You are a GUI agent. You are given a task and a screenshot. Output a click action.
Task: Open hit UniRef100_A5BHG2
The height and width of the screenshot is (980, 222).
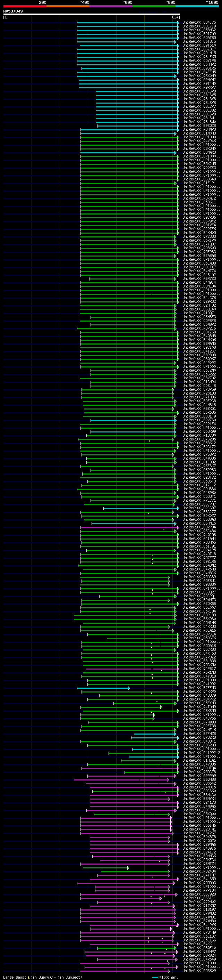coord(199,30)
